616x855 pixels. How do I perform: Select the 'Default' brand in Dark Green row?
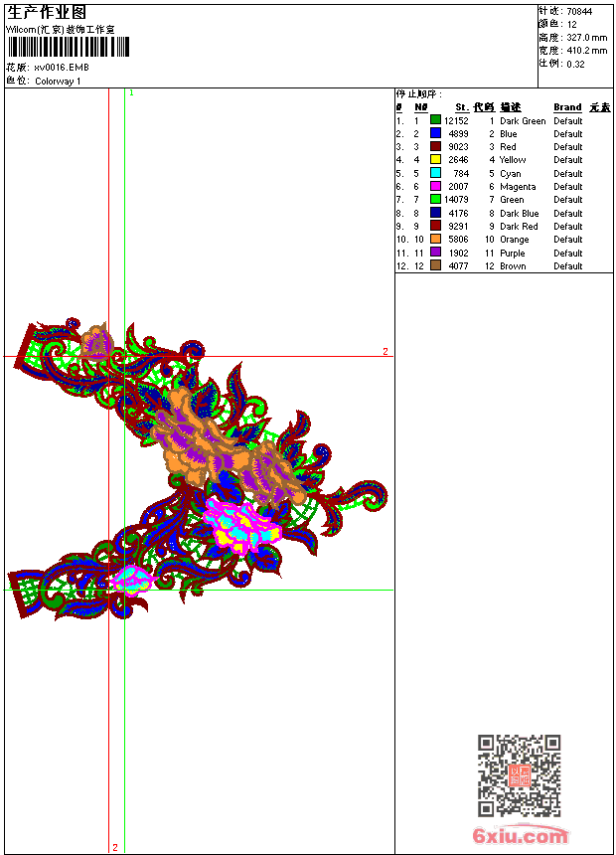tap(568, 121)
